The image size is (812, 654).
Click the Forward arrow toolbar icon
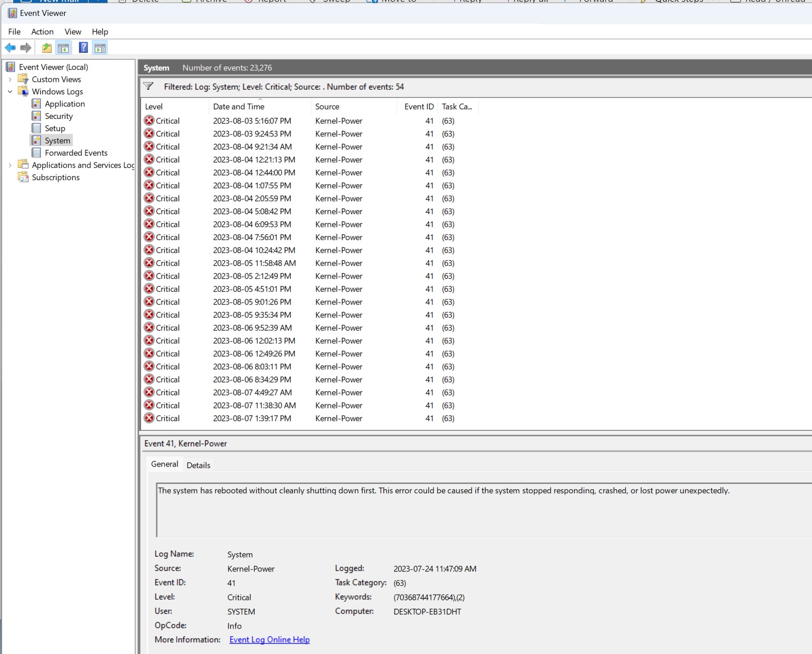[26, 48]
